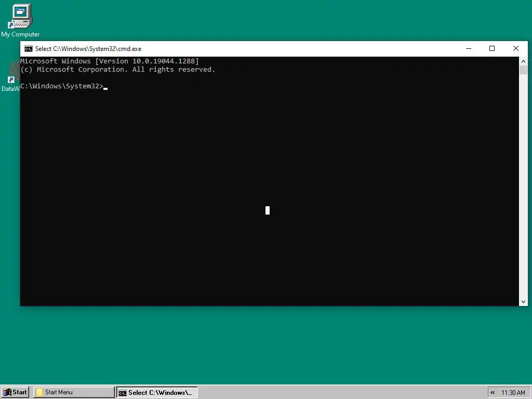
Task: Click the console scrollbar down arrow
Action: [523, 302]
